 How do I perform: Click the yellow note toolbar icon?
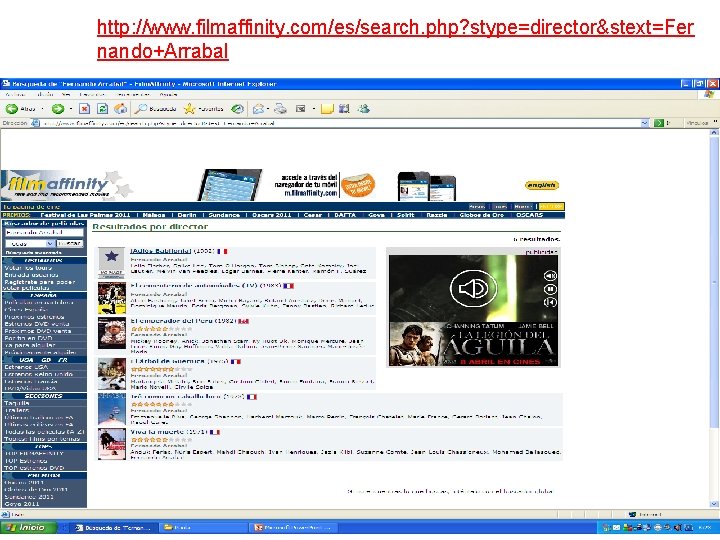[327, 109]
